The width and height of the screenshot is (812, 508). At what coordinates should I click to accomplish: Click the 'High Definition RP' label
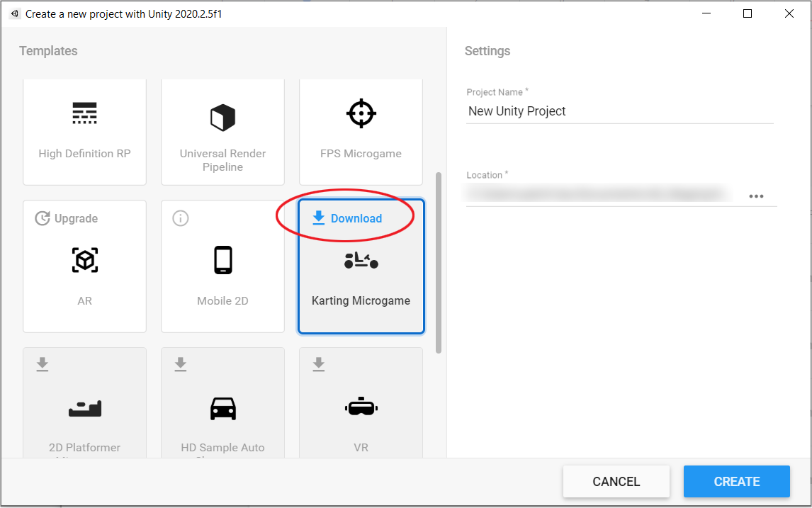[x=84, y=154]
